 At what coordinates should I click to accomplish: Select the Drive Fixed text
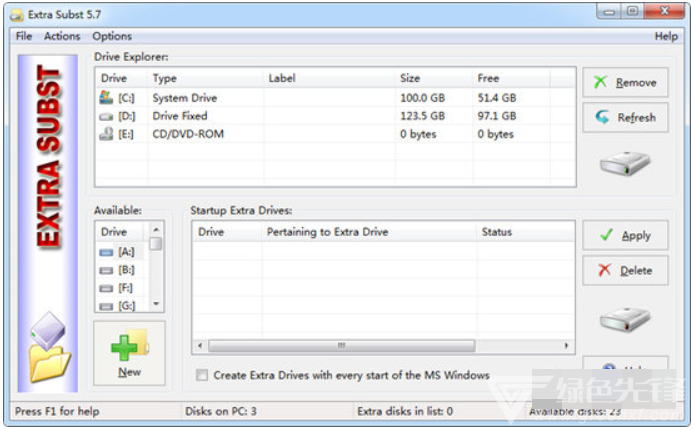tap(180, 116)
